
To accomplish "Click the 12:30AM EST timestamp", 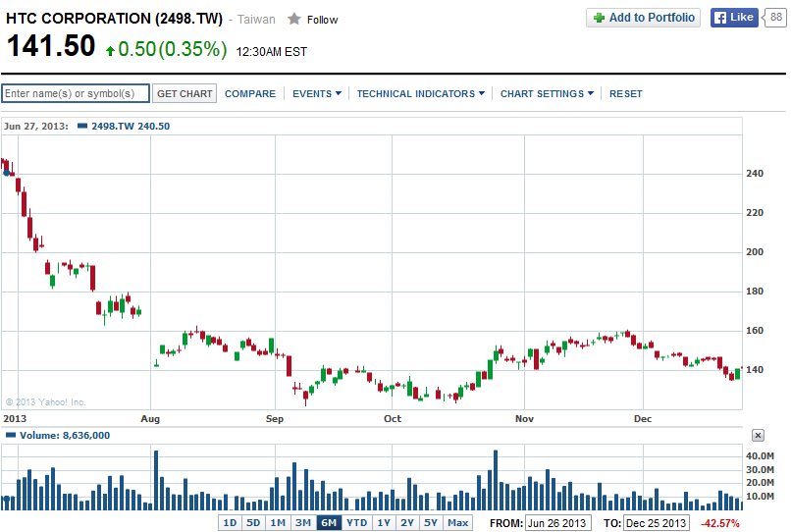I will point(272,51).
